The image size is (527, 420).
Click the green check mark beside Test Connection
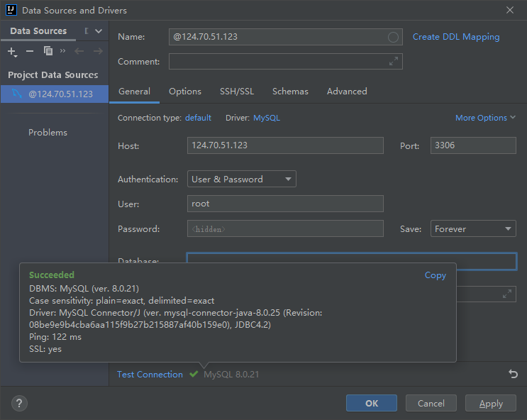coord(194,374)
